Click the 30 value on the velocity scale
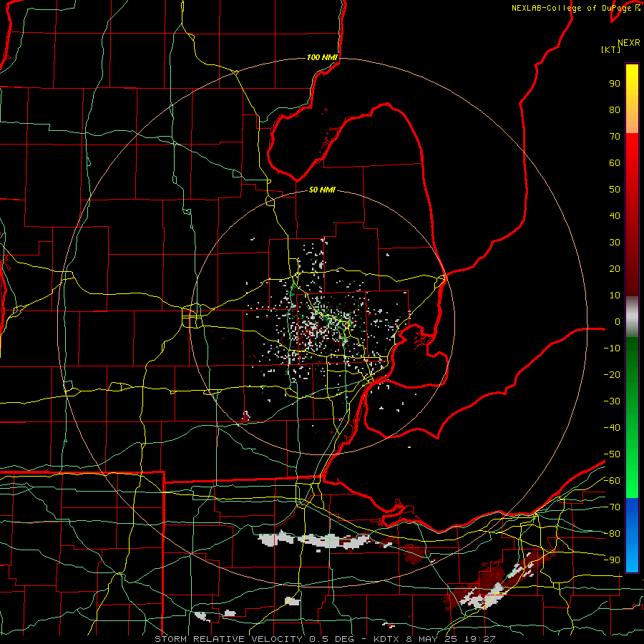This screenshot has height=644, width=644. click(615, 243)
